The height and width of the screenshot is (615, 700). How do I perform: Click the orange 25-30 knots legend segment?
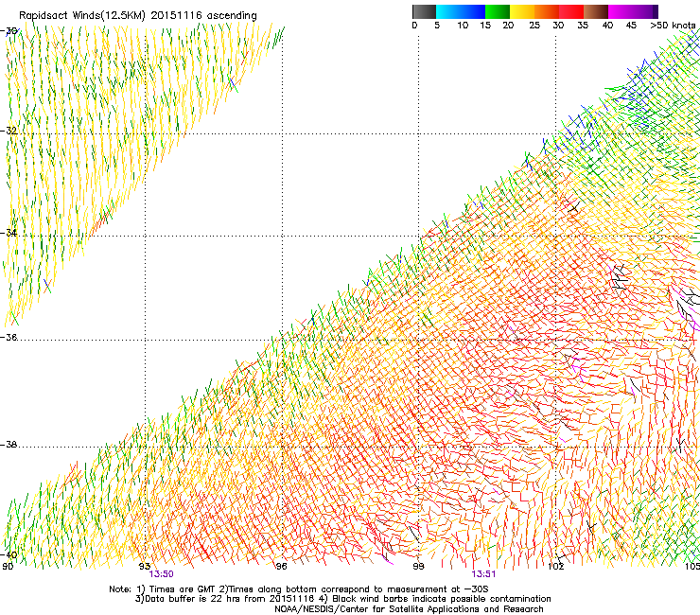coord(547,11)
